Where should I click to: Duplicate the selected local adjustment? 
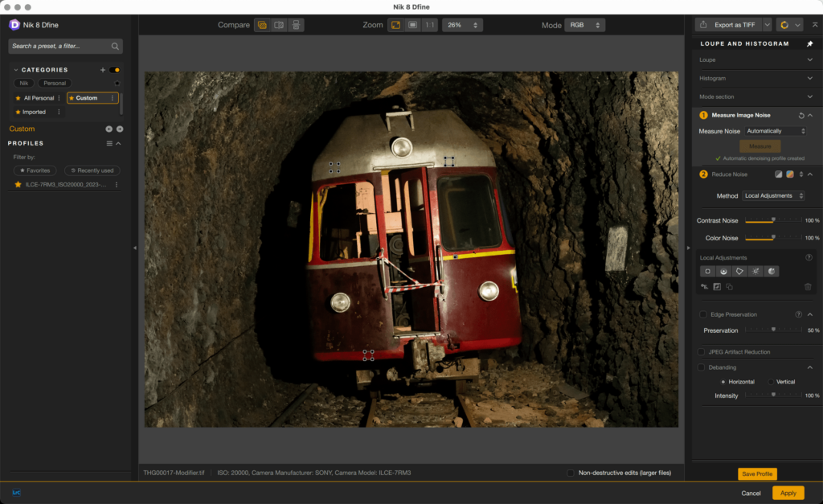[x=729, y=287]
